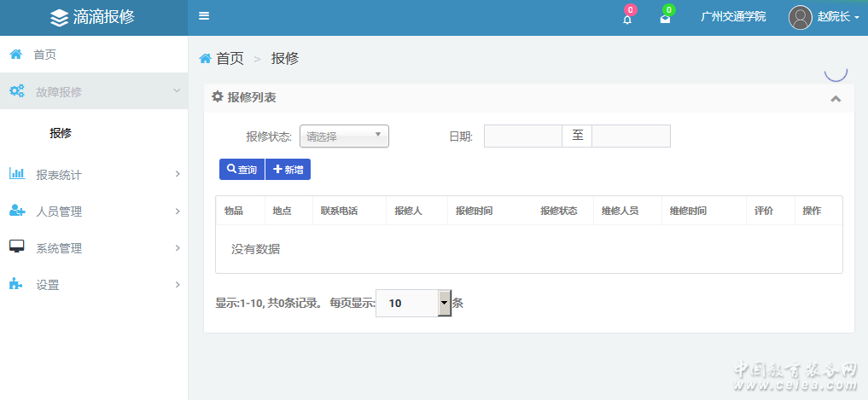Open the 设置 sidebar menu
Screen dimensions: 868x400
pyautogui.click(x=93, y=285)
